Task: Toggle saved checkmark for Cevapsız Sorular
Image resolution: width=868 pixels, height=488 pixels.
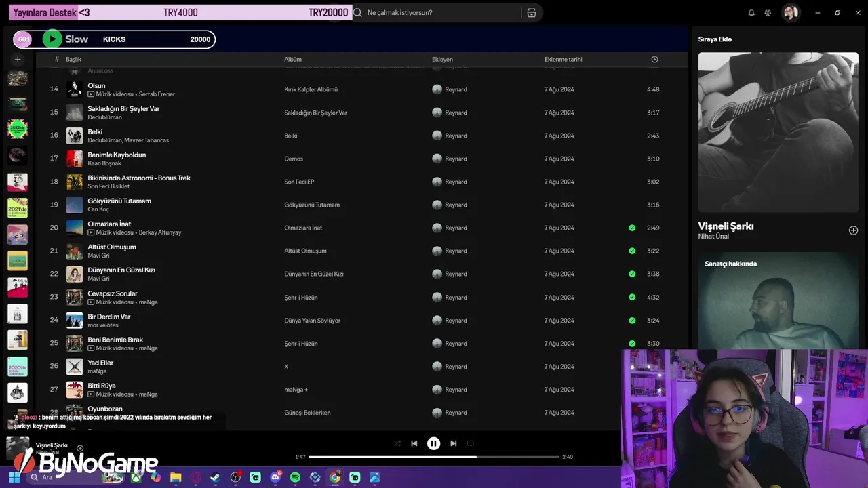Action: pos(632,297)
